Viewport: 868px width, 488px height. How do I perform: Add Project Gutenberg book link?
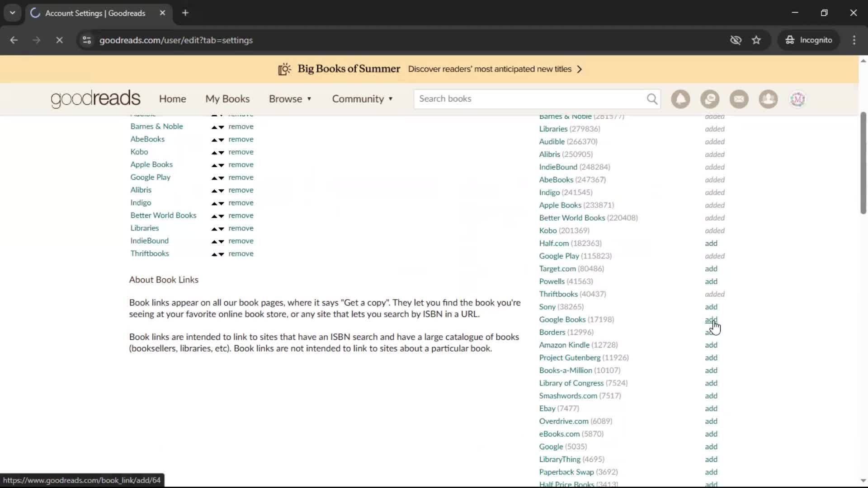click(711, 358)
